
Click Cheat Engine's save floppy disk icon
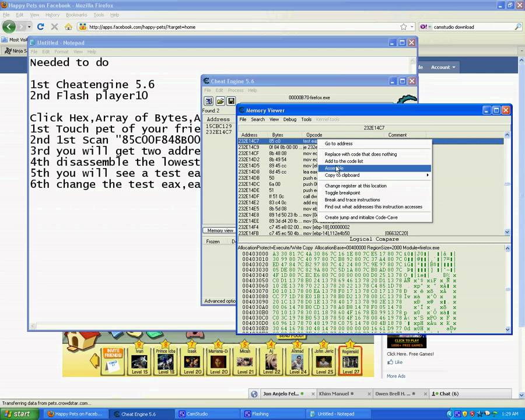point(231,101)
